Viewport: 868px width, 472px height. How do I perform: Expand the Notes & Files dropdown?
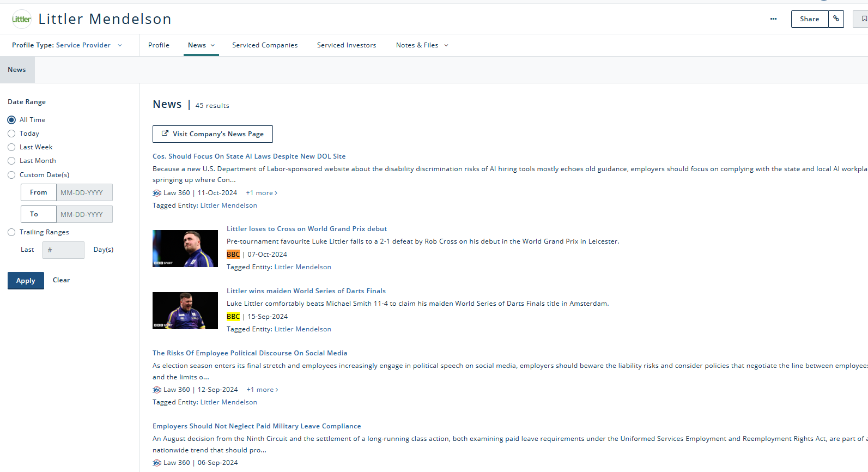[446, 45]
